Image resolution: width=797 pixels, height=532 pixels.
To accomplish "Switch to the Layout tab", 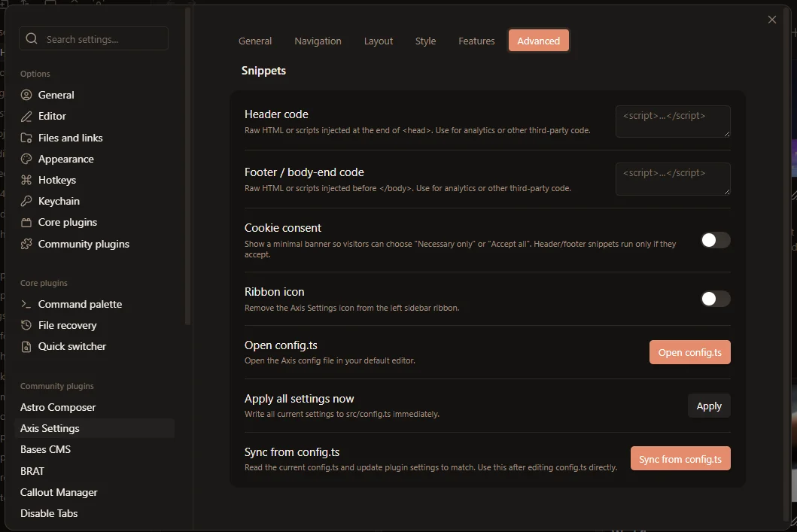I will pos(378,41).
